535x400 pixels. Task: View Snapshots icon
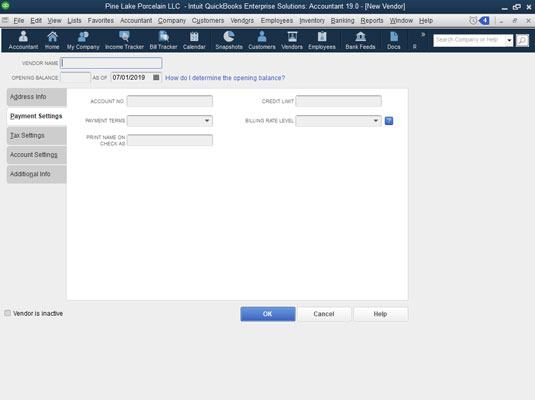(229, 40)
